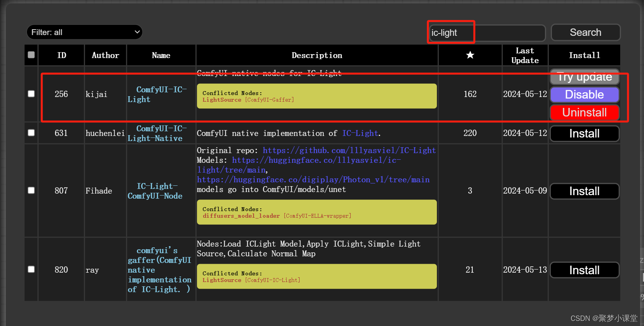
Task: Click the Install column header
Action: tap(584, 55)
